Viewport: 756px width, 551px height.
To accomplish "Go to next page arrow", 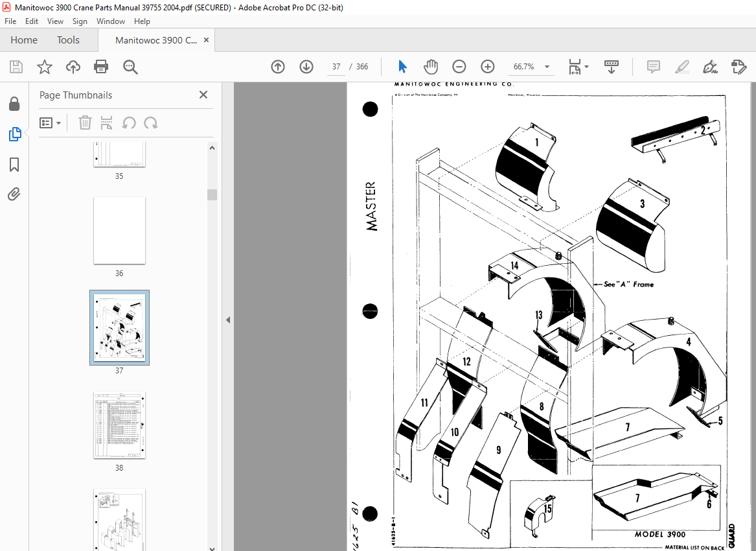I will pos(306,67).
